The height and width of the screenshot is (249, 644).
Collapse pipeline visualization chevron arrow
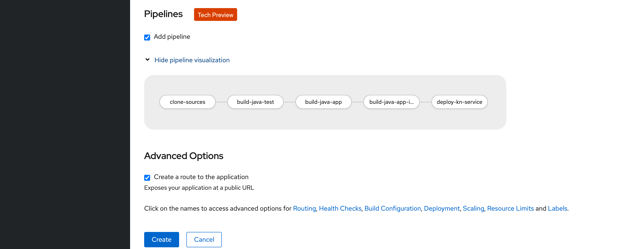coord(148,59)
